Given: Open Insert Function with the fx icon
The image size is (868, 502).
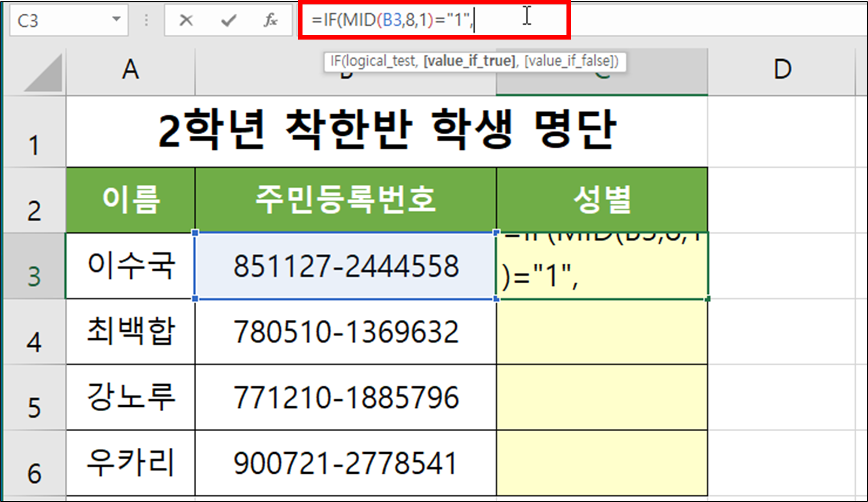Looking at the screenshot, I should (271, 21).
